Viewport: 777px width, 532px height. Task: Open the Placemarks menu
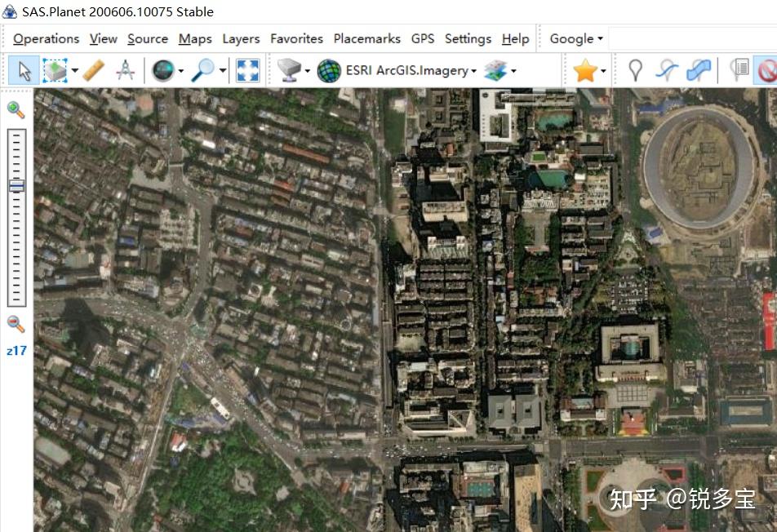pos(366,38)
